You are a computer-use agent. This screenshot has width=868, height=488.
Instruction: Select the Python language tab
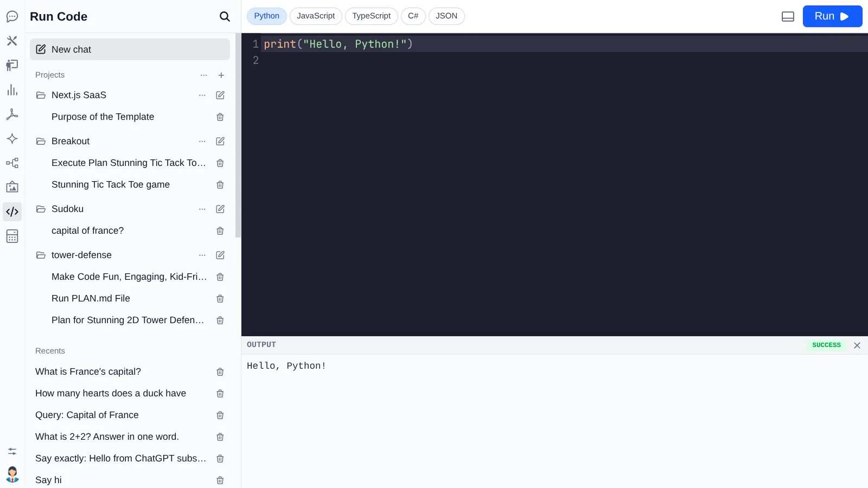(x=267, y=16)
